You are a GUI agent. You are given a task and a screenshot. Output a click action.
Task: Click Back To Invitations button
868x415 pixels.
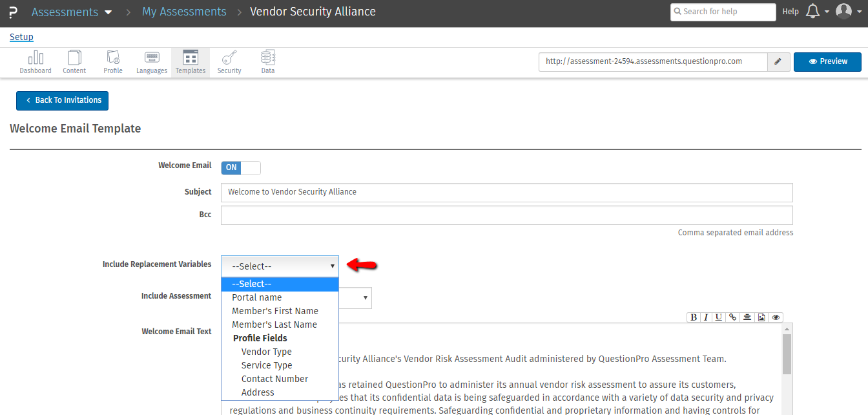tap(63, 101)
